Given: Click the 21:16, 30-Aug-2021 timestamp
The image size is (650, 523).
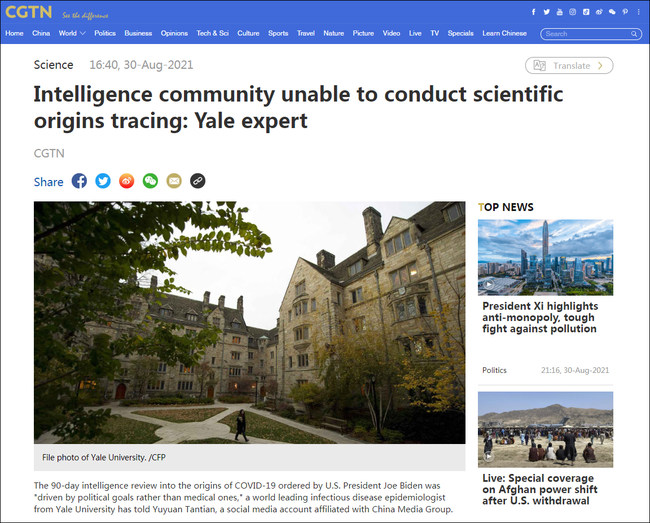Looking at the screenshot, I should (575, 370).
